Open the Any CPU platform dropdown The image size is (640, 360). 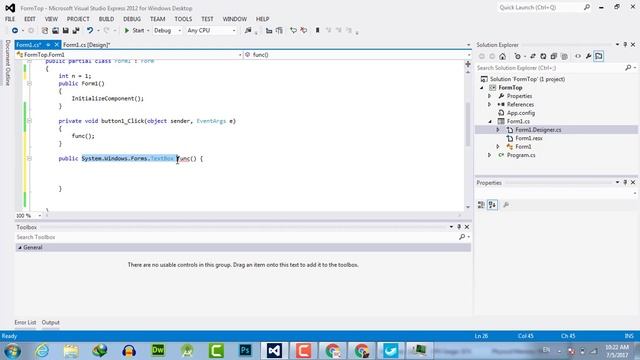pos(211,31)
